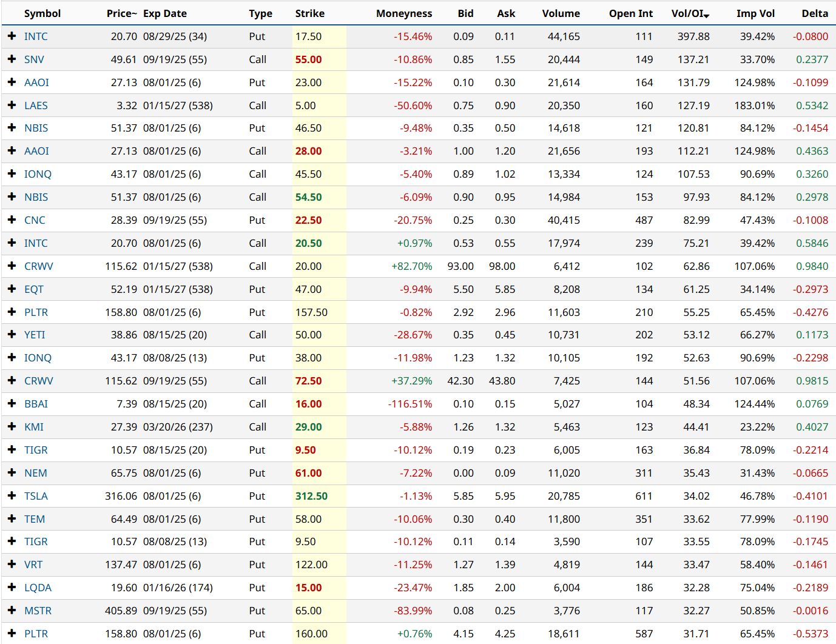
Task: Expand the IONQ 45.50 Call row plus icon
Action: tap(12, 174)
